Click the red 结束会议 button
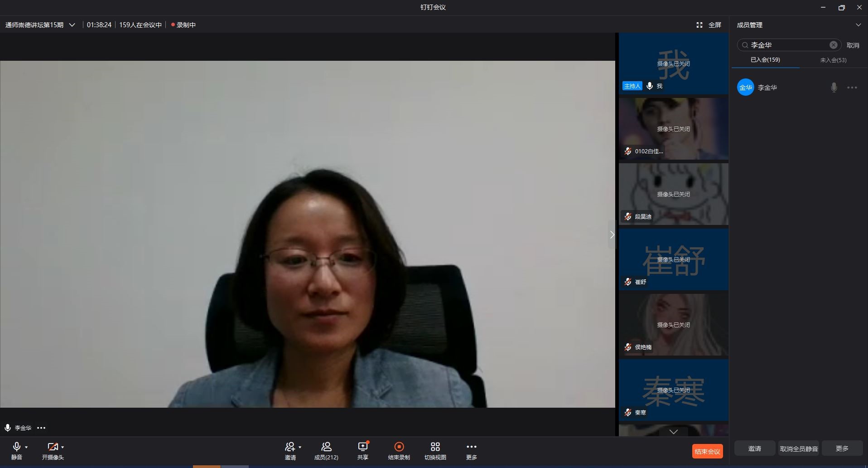868x468 pixels. (x=707, y=451)
